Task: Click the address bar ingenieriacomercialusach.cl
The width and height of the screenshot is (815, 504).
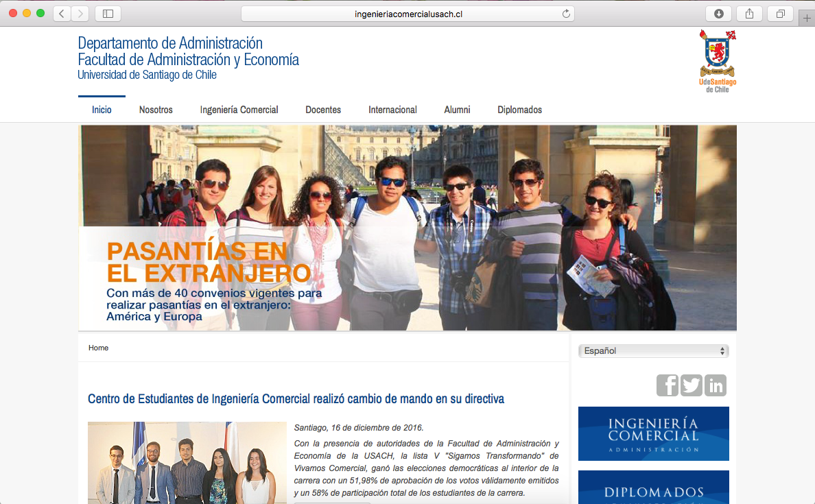Action: 408,14
